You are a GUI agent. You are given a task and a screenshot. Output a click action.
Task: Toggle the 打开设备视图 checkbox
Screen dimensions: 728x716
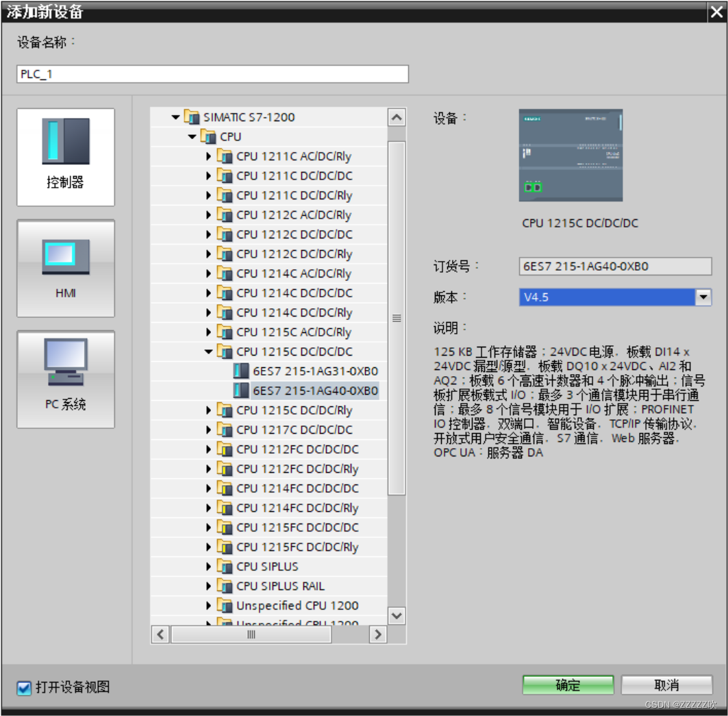(x=24, y=688)
